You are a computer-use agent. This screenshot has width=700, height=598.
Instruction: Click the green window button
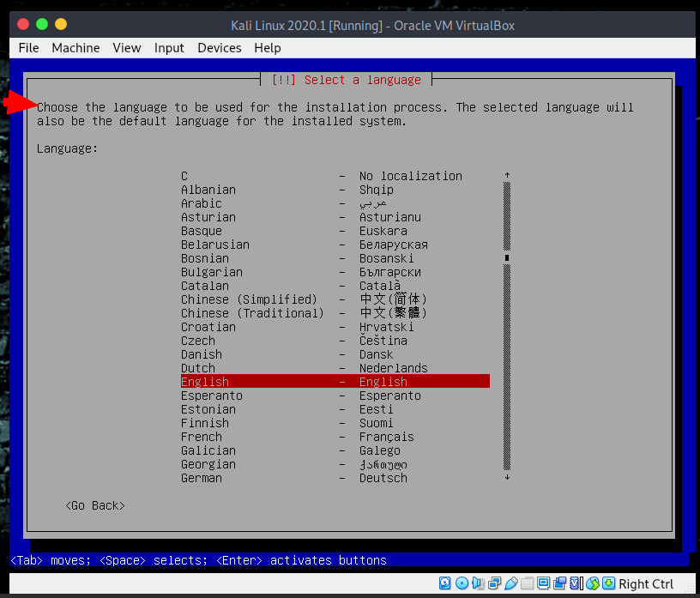pos(42,24)
